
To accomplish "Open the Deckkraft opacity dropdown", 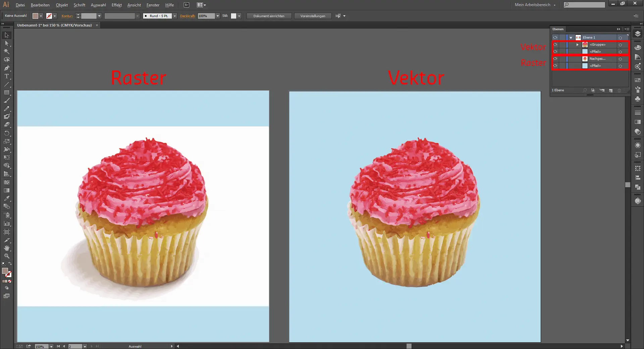I will pos(218,16).
